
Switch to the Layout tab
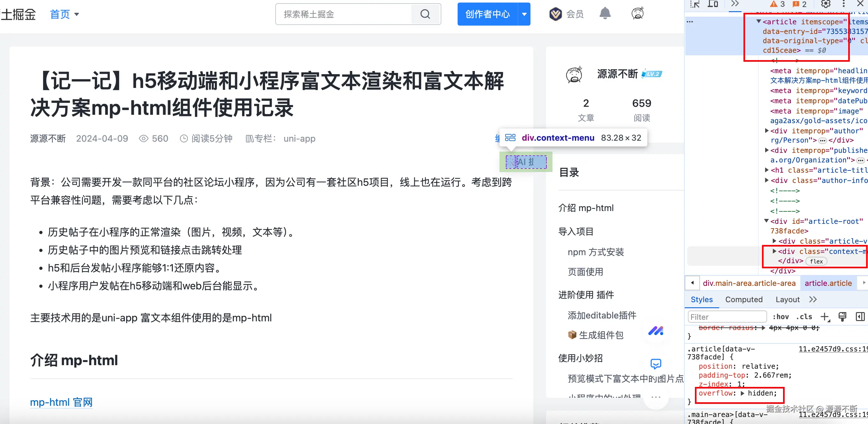pyautogui.click(x=787, y=300)
